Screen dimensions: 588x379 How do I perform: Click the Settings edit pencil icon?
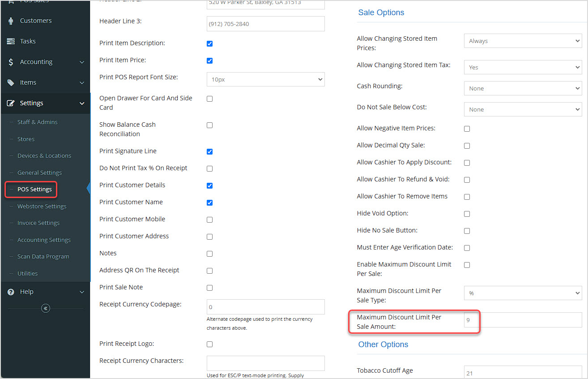(x=11, y=103)
